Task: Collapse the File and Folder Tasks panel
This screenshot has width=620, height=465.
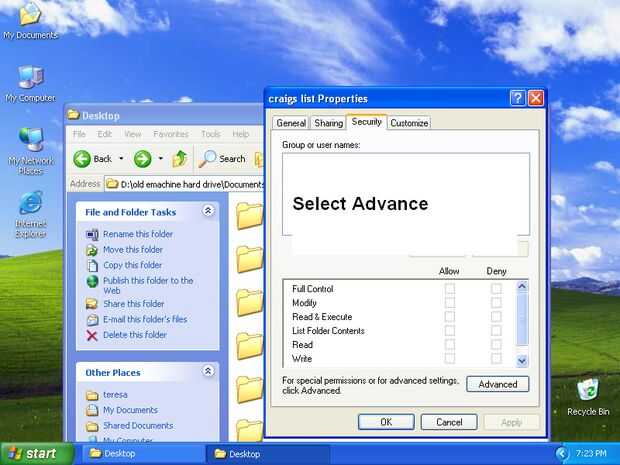Action: [208, 210]
